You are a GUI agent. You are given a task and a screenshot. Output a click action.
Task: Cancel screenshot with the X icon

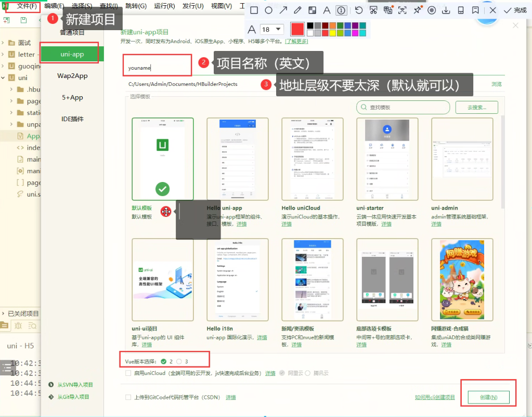click(x=493, y=10)
